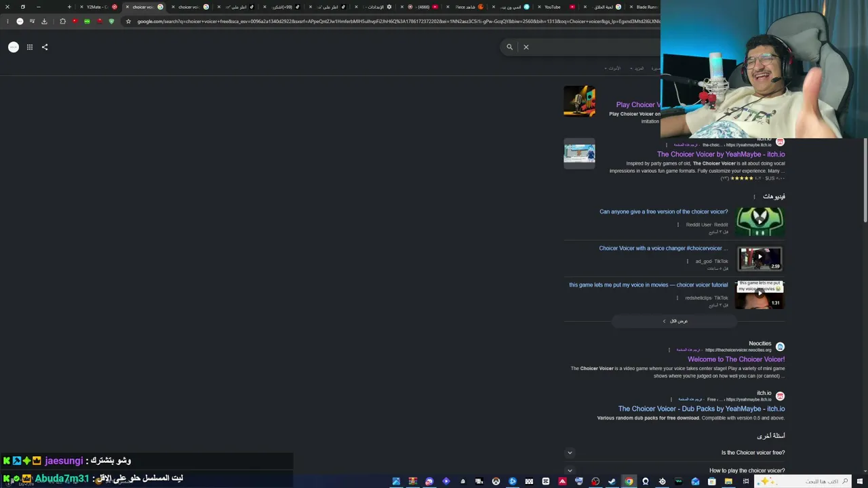
Task: Open options beside the فيديوهات heading
Action: click(754, 197)
